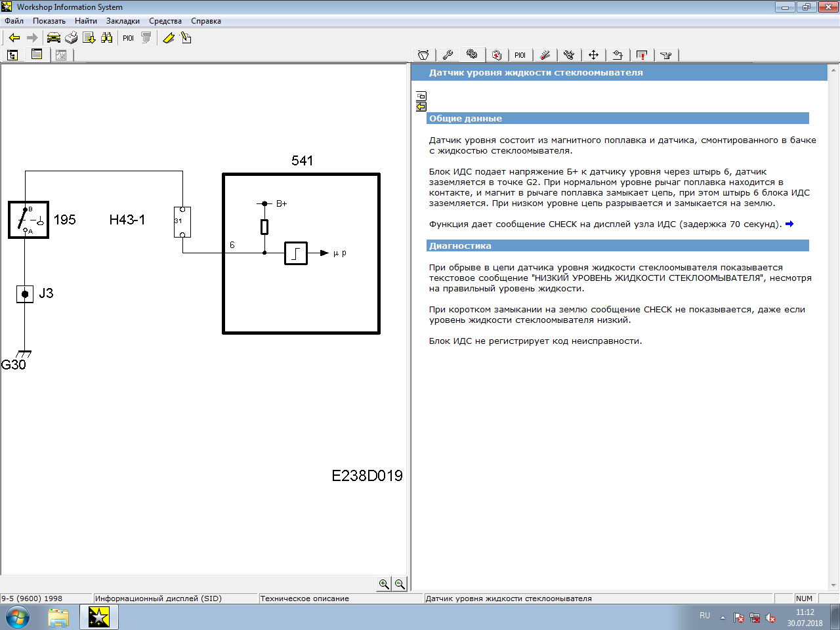Click the yellow bookmark icon in toolbar

[x=169, y=38]
